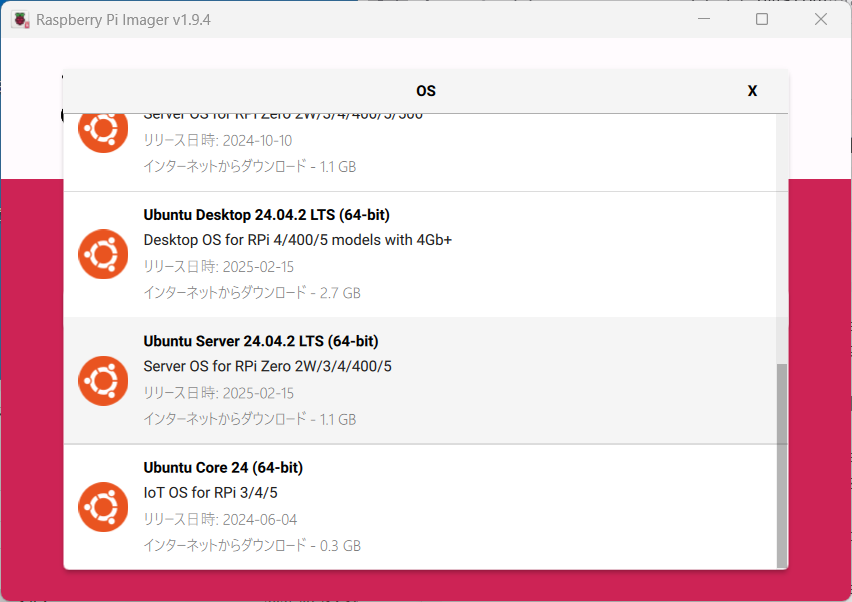Click the scrollbar track above the thumb
The image size is (852, 602).
click(x=781, y=239)
